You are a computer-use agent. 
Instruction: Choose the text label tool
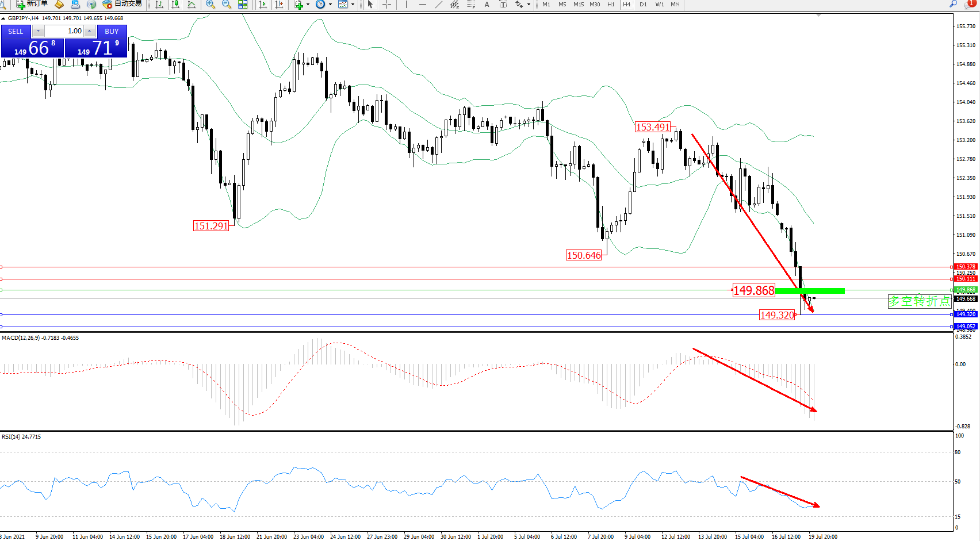[487, 4]
